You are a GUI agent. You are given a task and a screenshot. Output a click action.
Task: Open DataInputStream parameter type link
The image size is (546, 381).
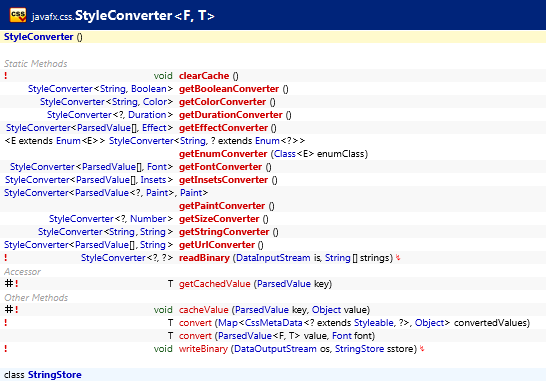pos(273,258)
